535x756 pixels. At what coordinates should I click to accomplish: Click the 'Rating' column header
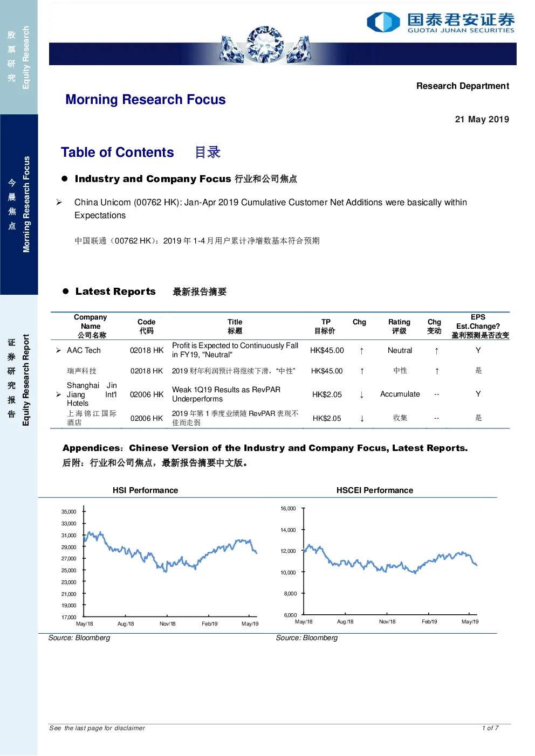tap(399, 326)
